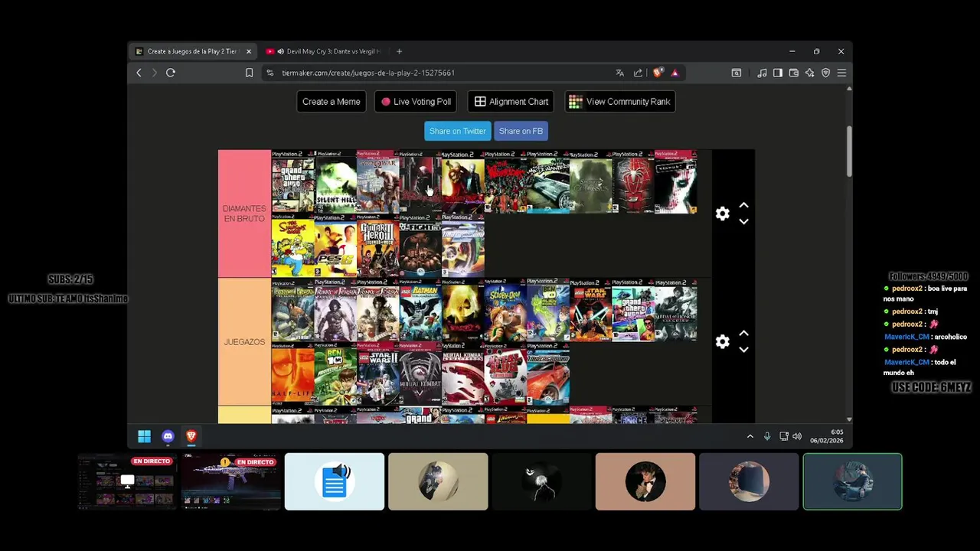Image resolution: width=980 pixels, height=551 pixels.
Task: Open the Leo AI sparkle icon
Action: coord(809,73)
